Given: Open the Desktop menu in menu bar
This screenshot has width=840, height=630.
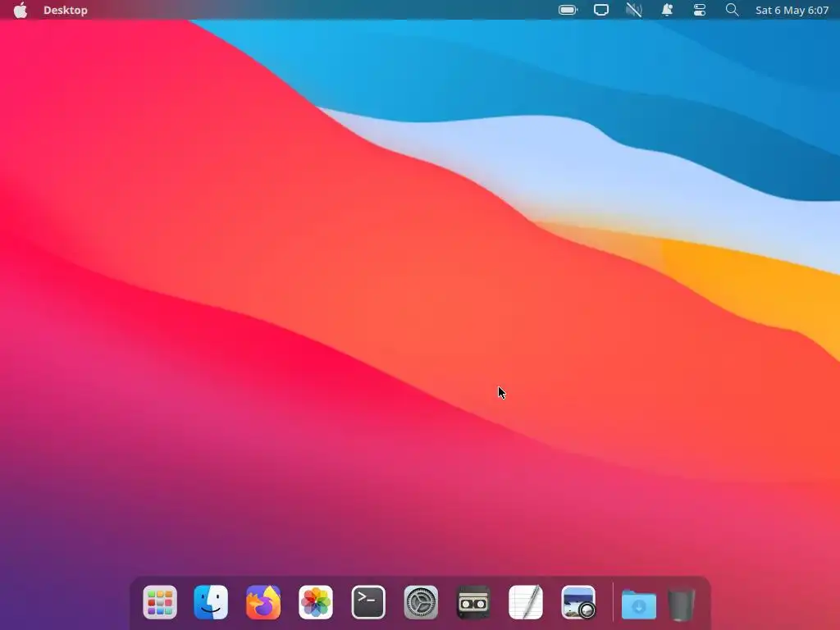Looking at the screenshot, I should [66, 10].
